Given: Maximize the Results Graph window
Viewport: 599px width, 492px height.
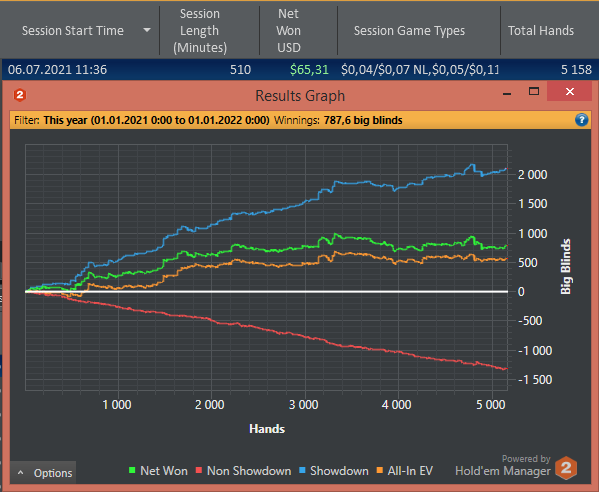Looking at the screenshot, I should tap(534, 92).
